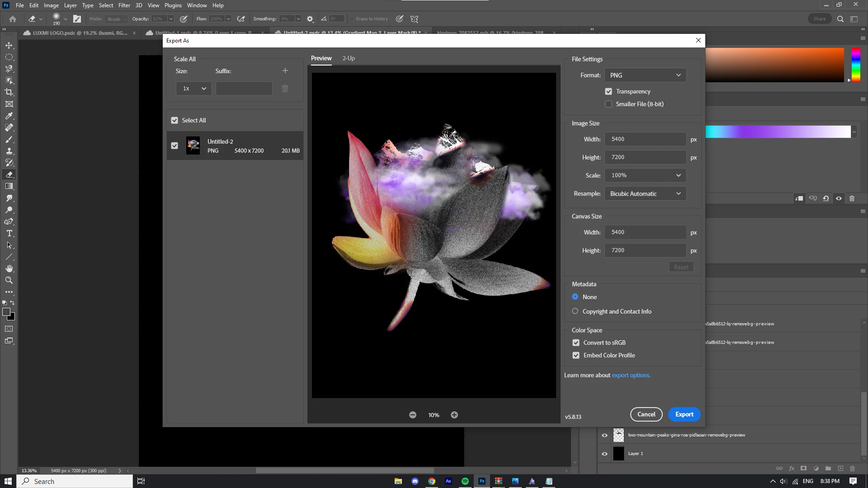868x488 pixels.
Task: Select the Crop tool
Action: pyautogui.click(x=9, y=92)
